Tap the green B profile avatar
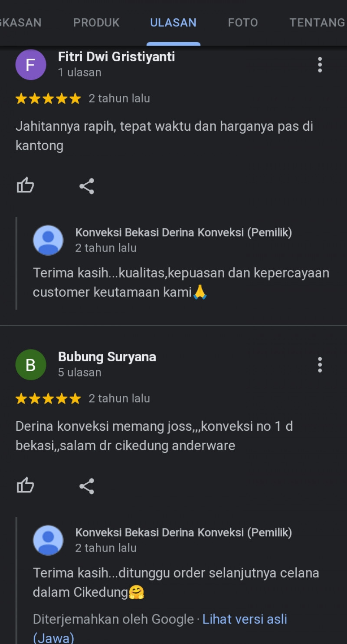The image size is (347, 644). click(31, 365)
